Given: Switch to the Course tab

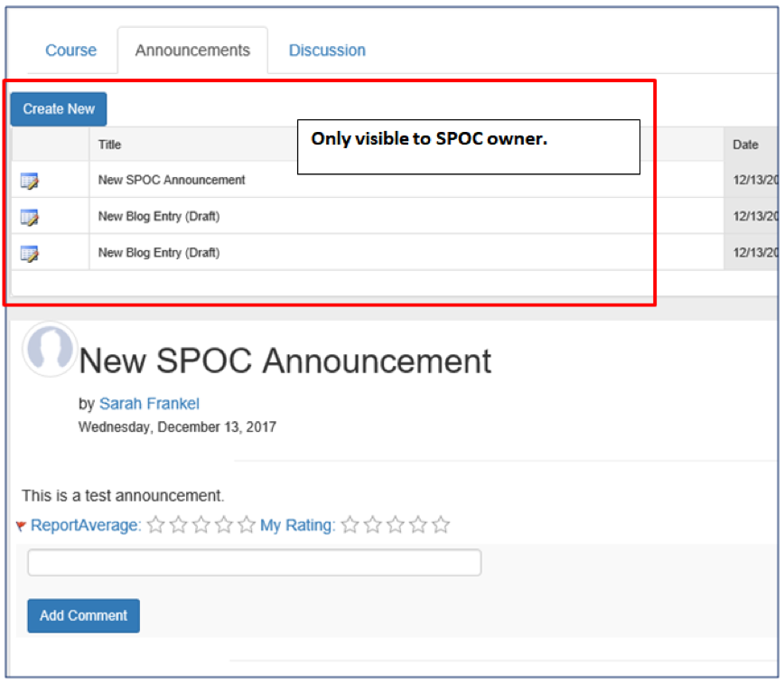Looking at the screenshot, I should tap(70, 51).
